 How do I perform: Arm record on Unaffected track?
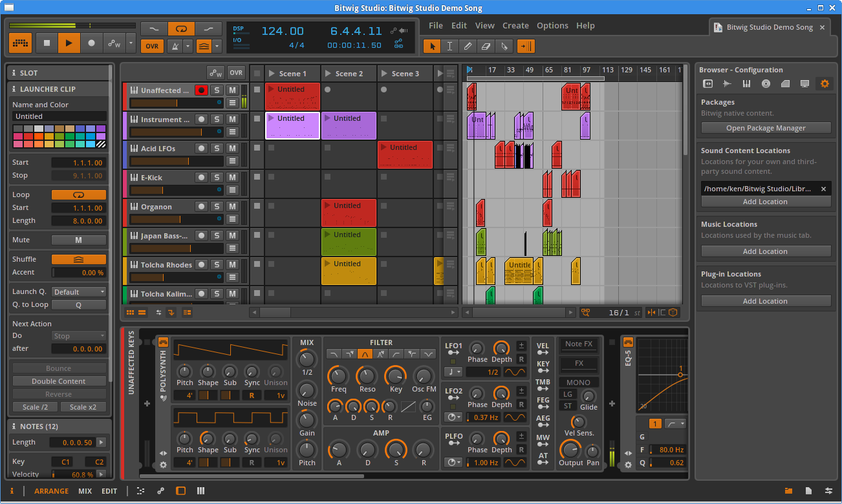click(x=201, y=90)
